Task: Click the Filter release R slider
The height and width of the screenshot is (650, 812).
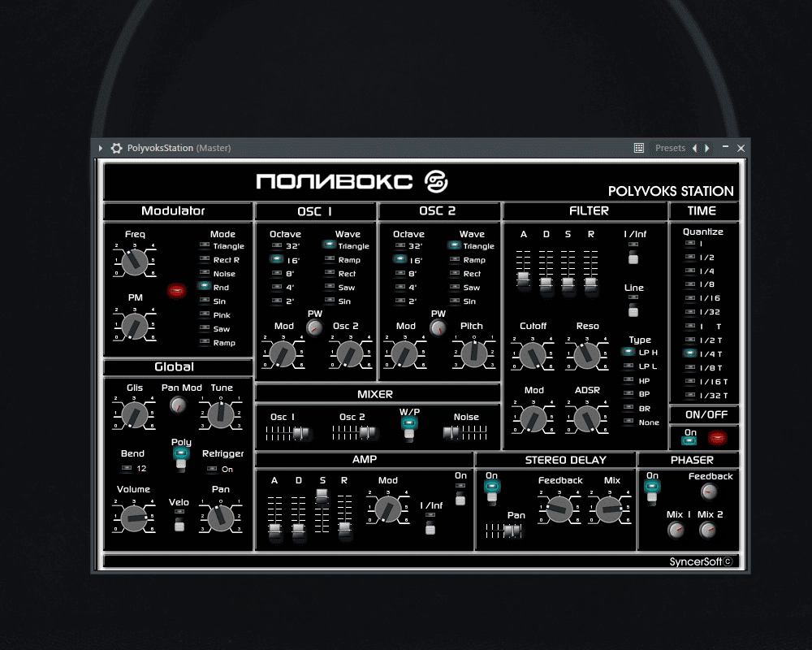Action: (590, 283)
